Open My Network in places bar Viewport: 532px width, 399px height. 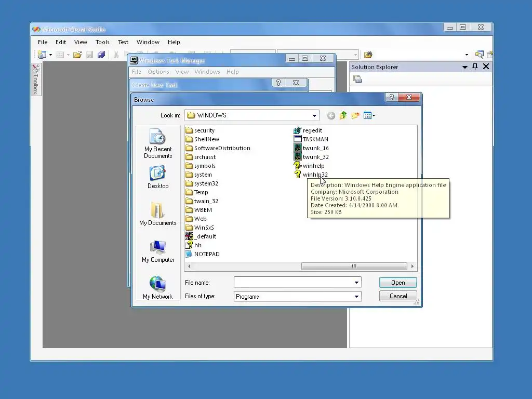pos(158,288)
